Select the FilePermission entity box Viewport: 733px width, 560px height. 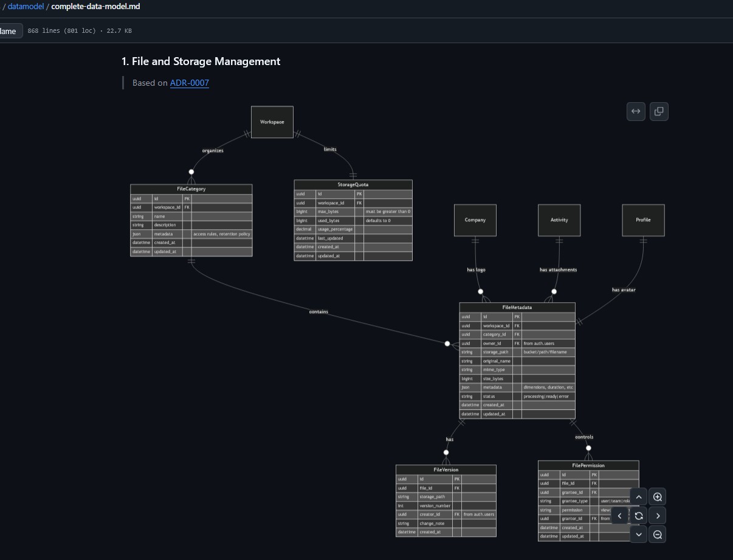click(x=588, y=465)
